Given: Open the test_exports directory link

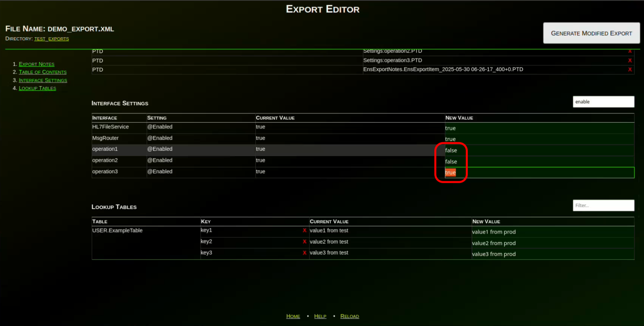Looking at the screenshot, I should click(52, 39).
